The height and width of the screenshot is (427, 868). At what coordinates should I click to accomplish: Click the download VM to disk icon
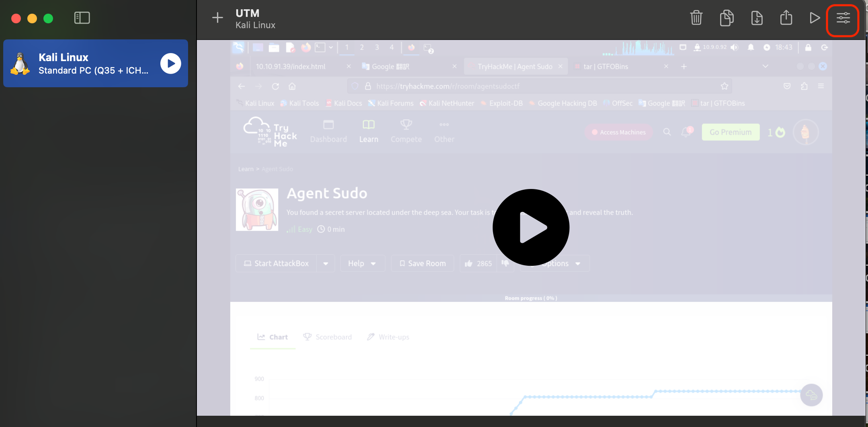click(x=757, y=18)
